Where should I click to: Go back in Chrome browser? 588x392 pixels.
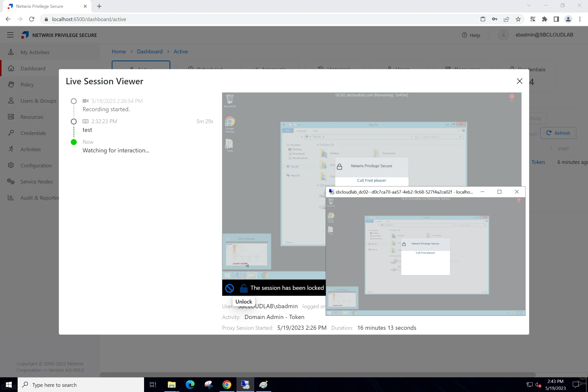pos(8,19)
